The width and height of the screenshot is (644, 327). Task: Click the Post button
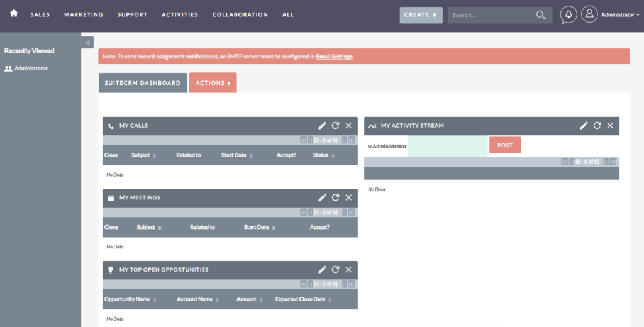click(505, 145)
